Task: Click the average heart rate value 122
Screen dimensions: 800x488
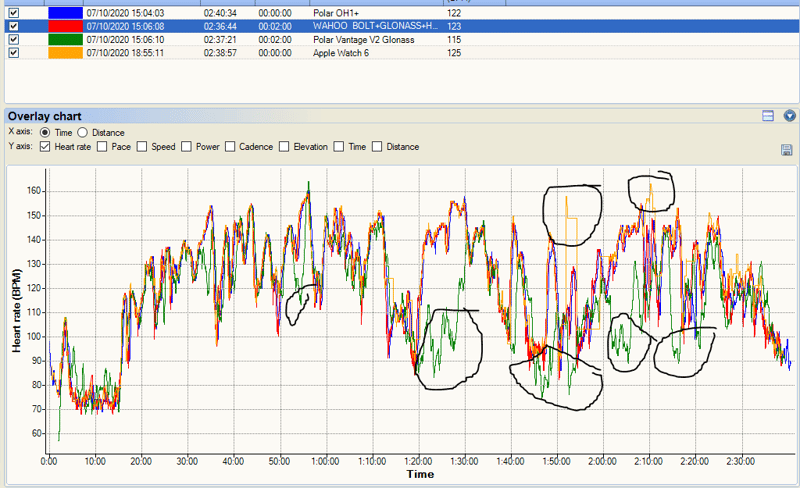Action: coord(454,13)
